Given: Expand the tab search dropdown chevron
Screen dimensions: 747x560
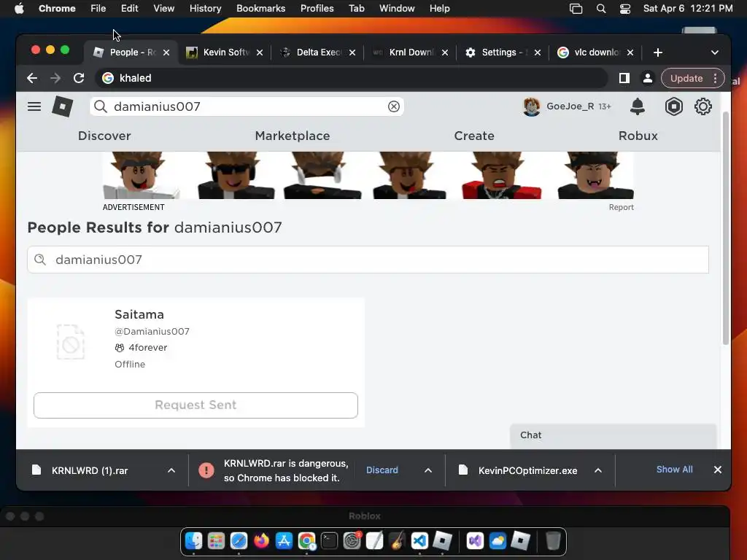Looking at the screenshot, I should click(715, 52).
